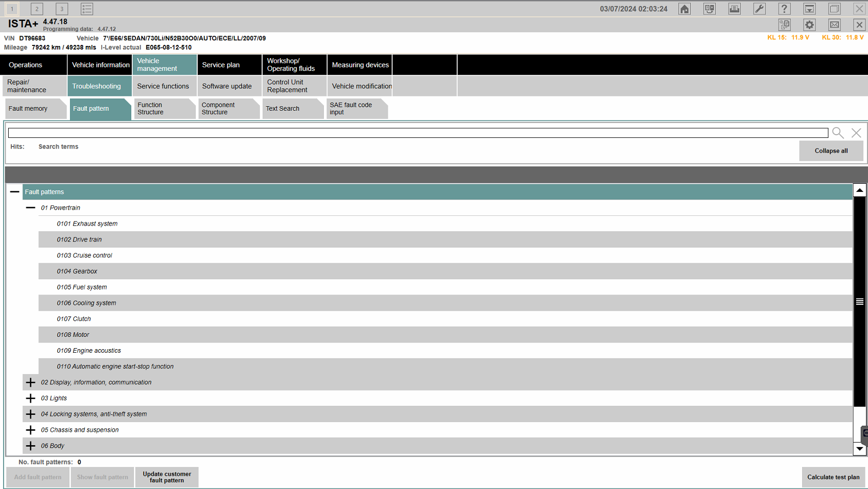
Task: Click the printer icon
Action: point(735,9)
